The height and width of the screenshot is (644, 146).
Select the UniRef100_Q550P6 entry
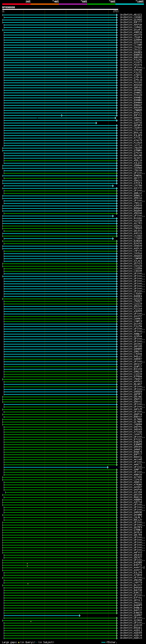pos(131,447)
